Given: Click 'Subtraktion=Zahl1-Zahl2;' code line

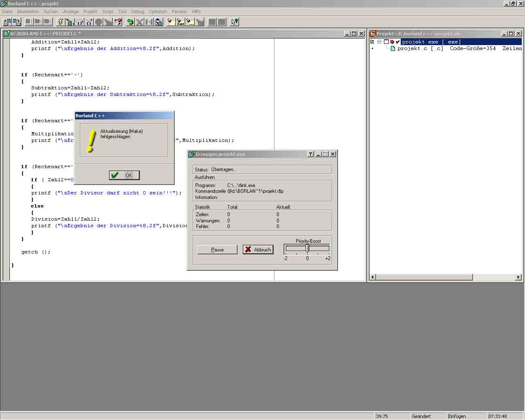Looking at the screenshot, I should click(x=71, y=88).
